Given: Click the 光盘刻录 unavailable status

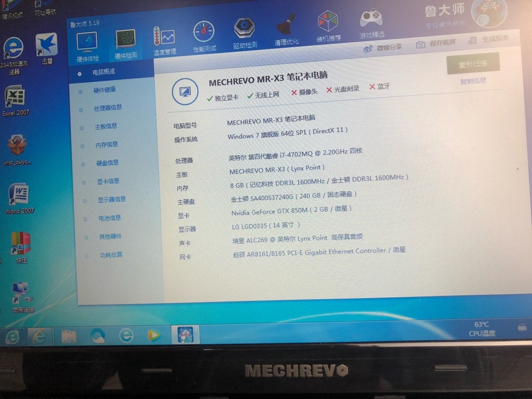Looking at the screenshot, I should point(343,89).
